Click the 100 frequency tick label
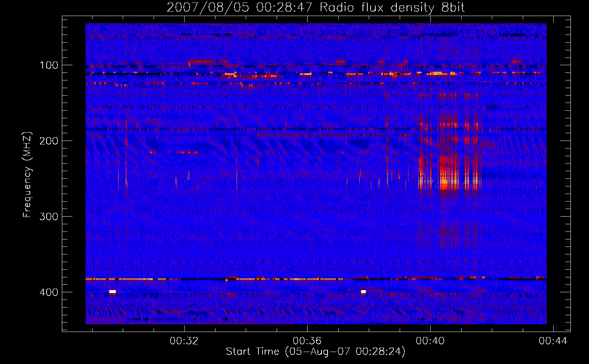Viewport: 589px width, 364px height. [49, 65]
